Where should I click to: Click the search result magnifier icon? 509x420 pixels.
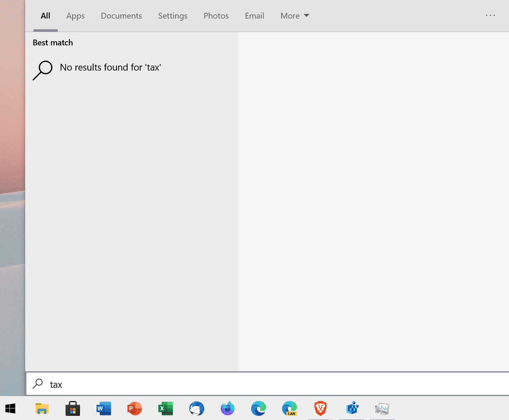tap(42, 70)
